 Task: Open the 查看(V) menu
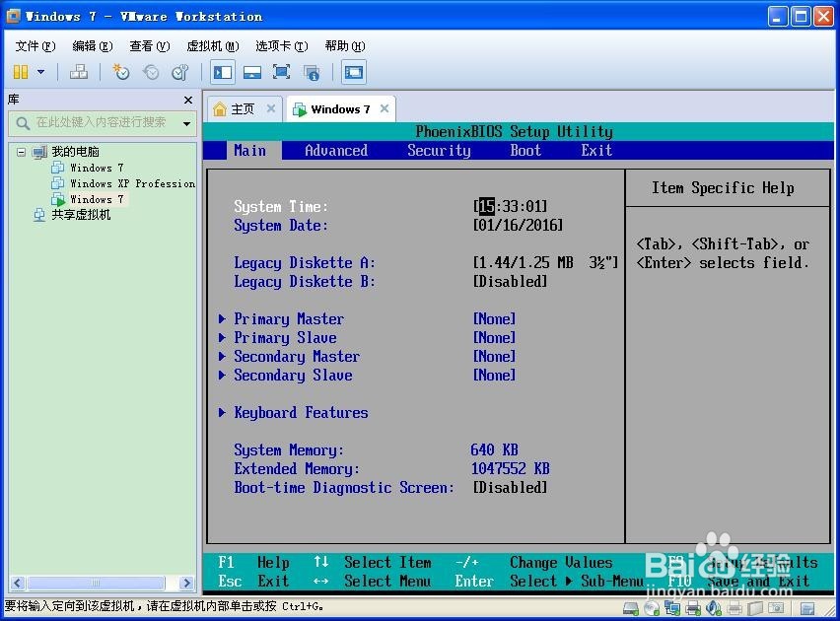coord(150,46)
